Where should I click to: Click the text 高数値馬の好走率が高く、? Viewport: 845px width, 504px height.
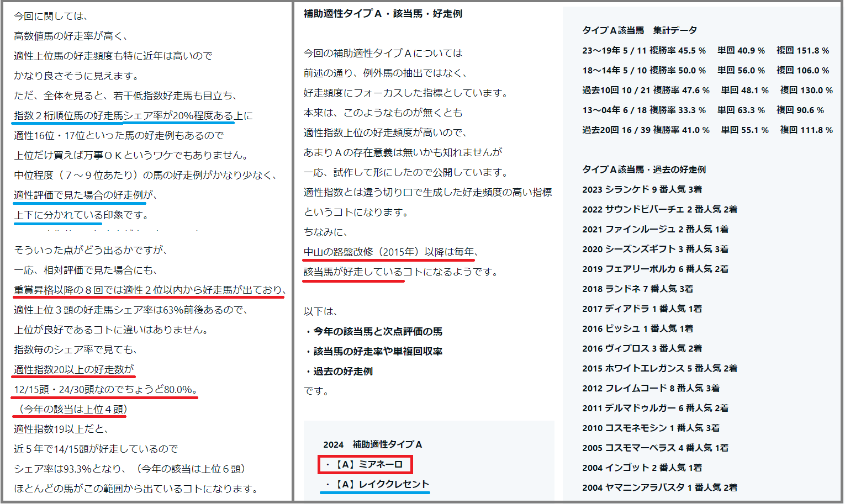tap(71, 36)
